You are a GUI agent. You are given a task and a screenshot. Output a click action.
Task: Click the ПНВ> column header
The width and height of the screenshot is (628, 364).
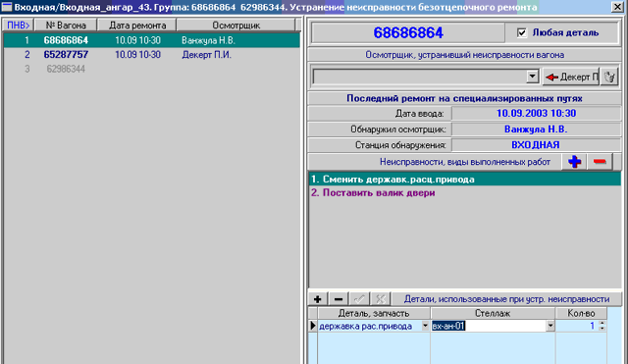tap(19, 26)
